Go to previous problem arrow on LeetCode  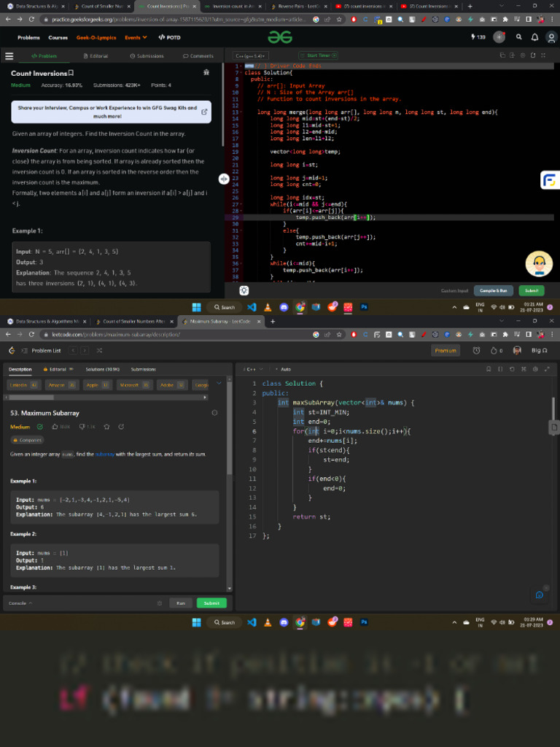(x=73, y=351)
